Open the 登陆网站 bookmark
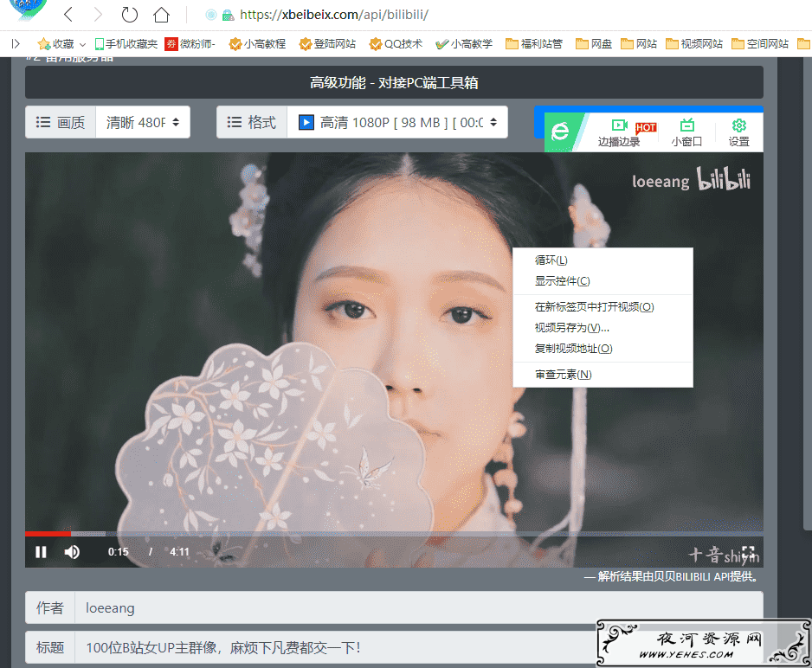The width and height of the screenshot is (812, 668). [328, 44]
